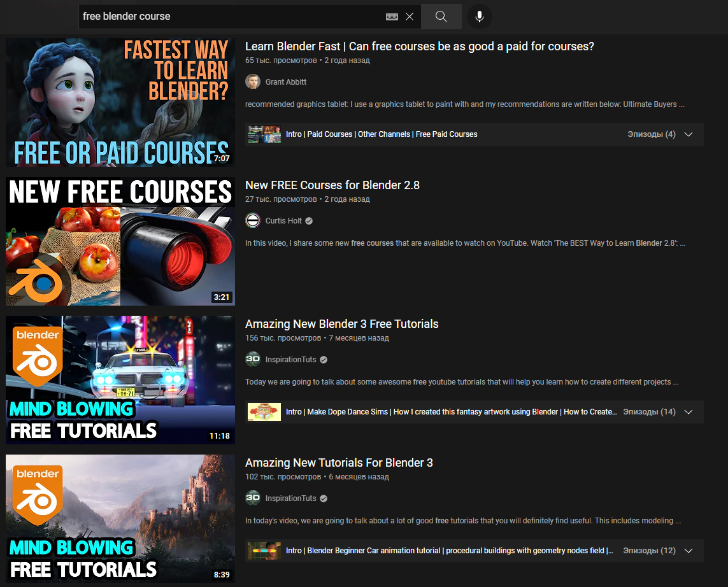Screen dimensions: 728x587
Task: Open video 'Learn Blender Fast' title link
Action: [419, 46]
